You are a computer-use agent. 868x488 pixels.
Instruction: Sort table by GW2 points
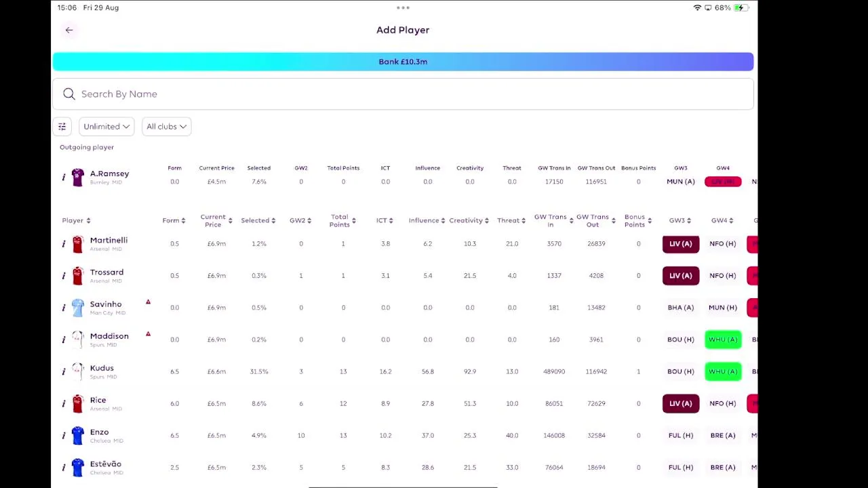[x=300, y=220]
